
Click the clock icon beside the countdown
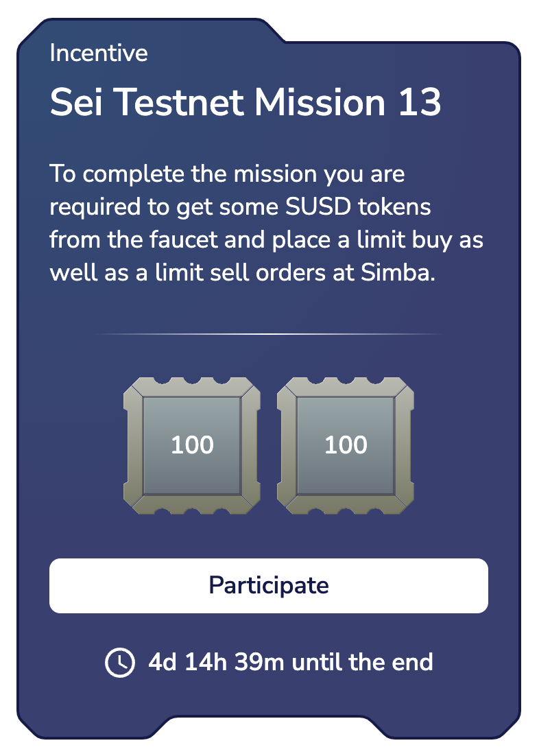[119, 663]
